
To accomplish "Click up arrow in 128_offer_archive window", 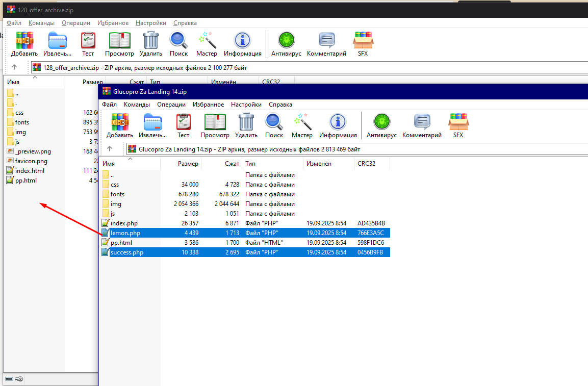I will click(14, 67).
